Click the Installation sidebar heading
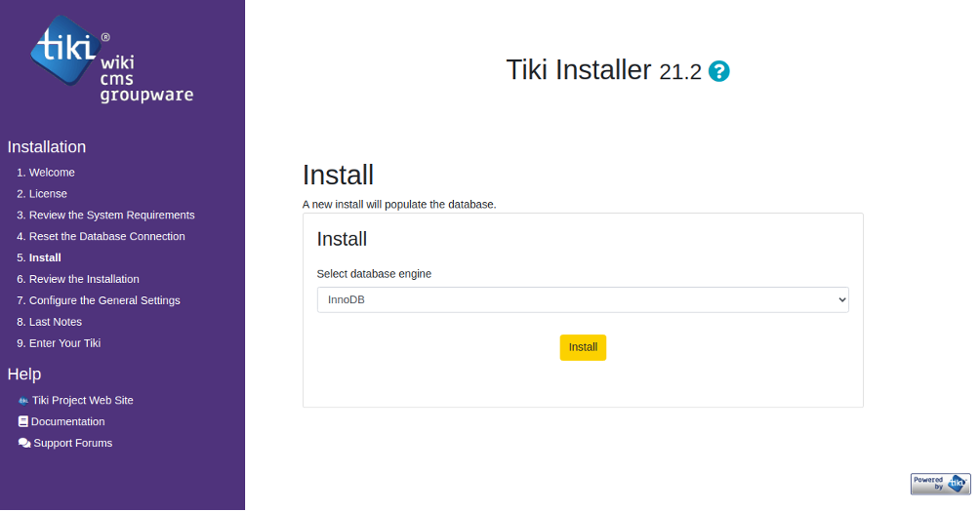Image resolution: width=980 pixels, height=512 pixels. click(x=47, y=147)
